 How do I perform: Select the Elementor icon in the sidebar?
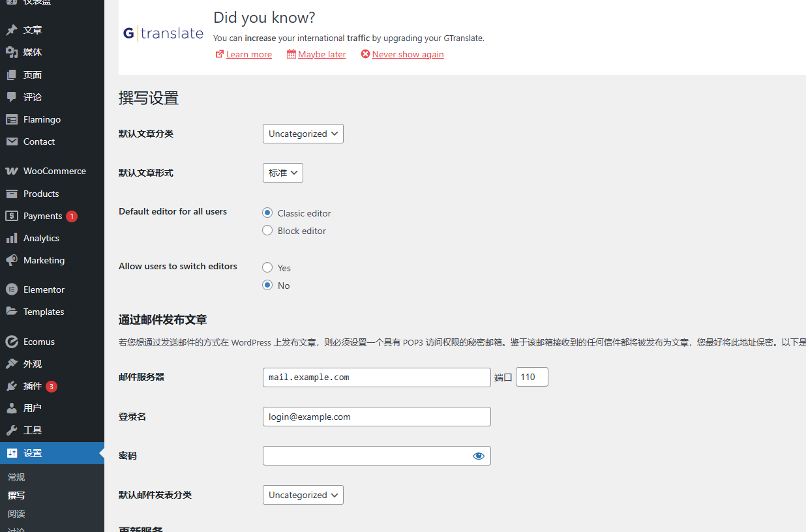click(13, 289)
